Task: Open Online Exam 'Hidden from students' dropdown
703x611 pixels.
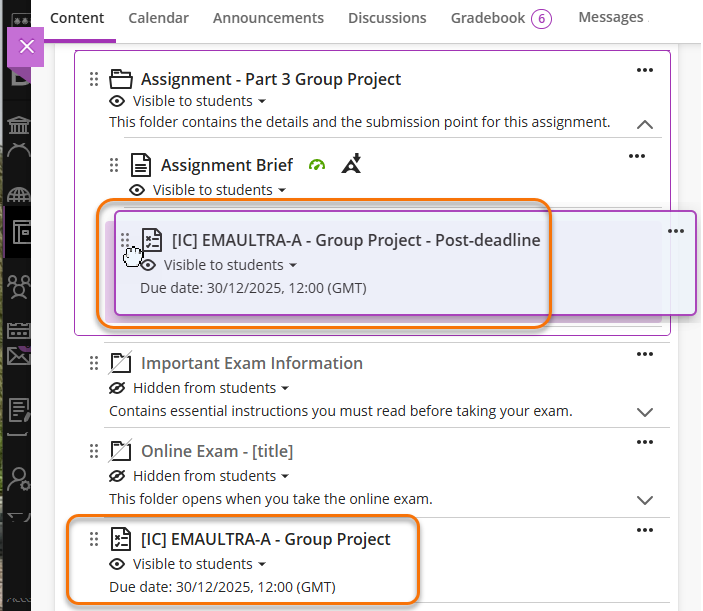Action: 211,476
